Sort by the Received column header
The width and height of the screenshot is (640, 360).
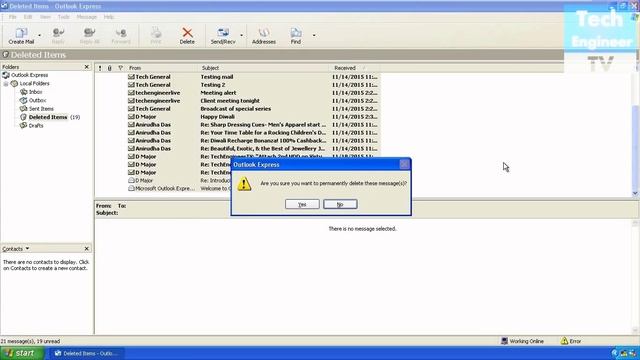tap(355, 68)
